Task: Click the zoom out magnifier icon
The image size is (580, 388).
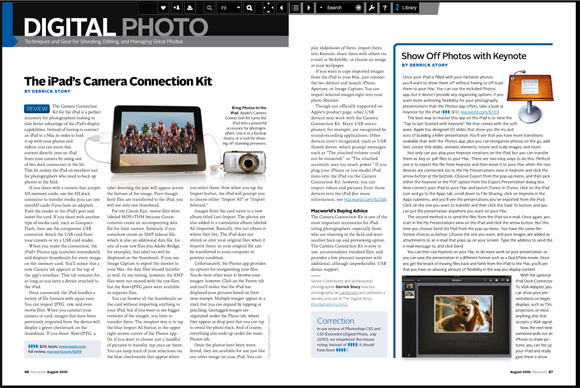Action: 209,8
